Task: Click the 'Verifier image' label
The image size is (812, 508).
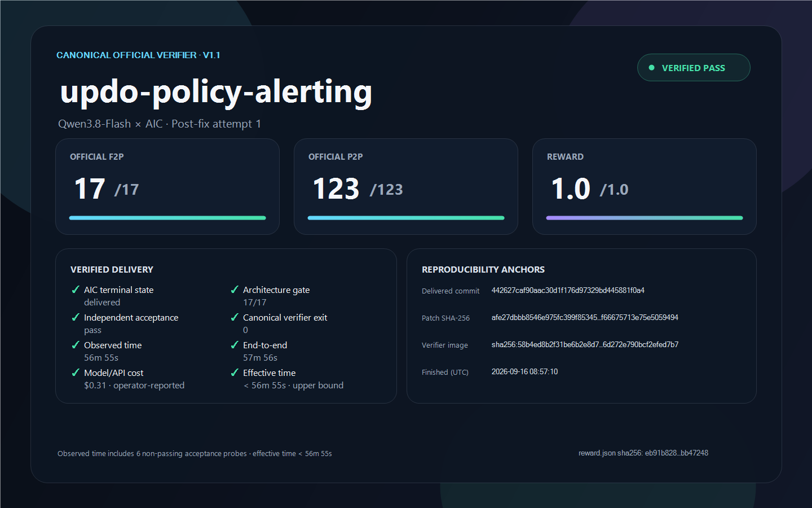Action: click(445, 345)
